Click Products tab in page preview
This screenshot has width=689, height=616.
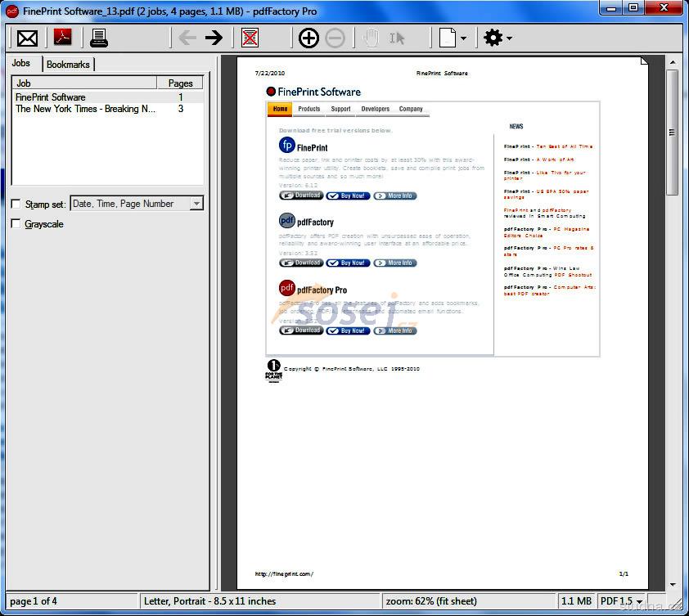click(309, 109)
